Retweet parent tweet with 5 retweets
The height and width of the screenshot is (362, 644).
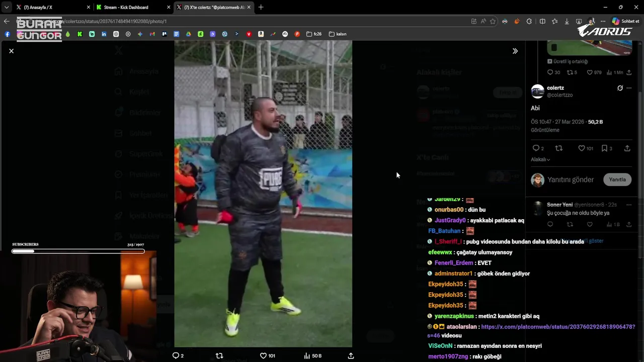tap(570, 72)
